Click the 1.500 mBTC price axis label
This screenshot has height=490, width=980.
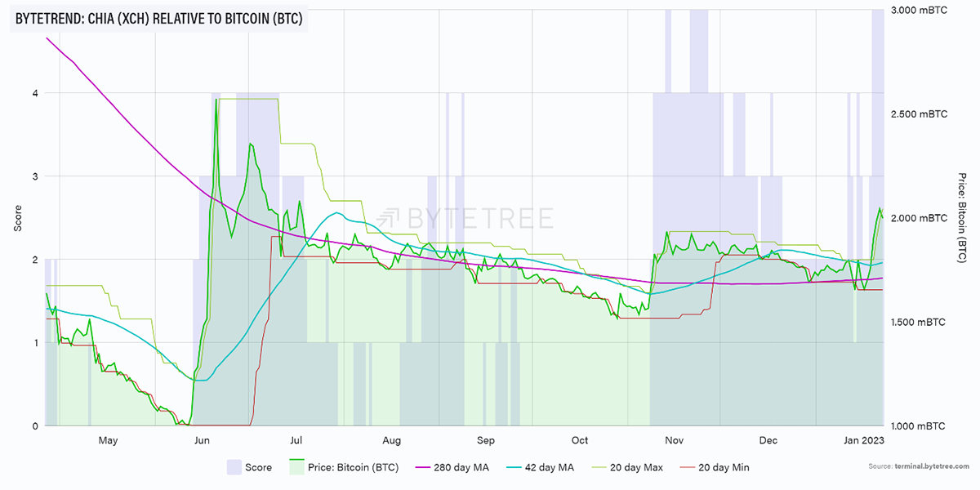click(x=920, y=323)
